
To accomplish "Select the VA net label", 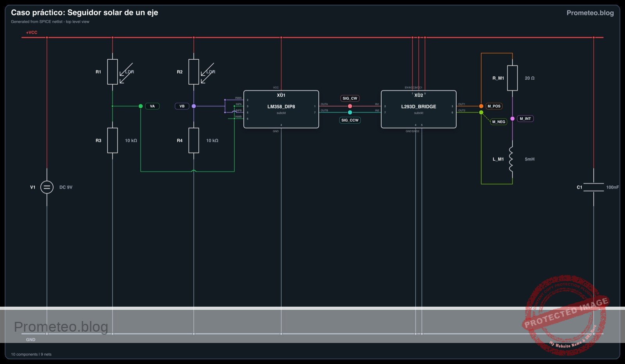I will click(152, 106).
